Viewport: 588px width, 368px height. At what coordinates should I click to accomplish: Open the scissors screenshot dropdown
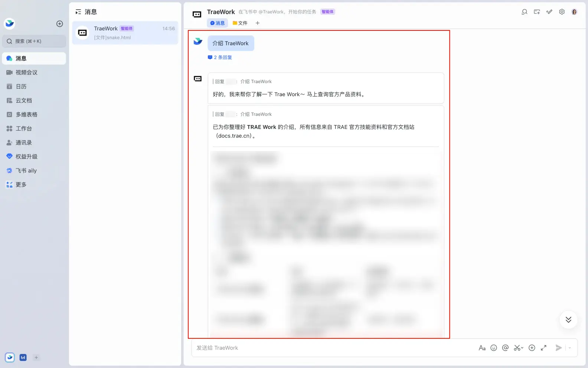pos(519,348)
